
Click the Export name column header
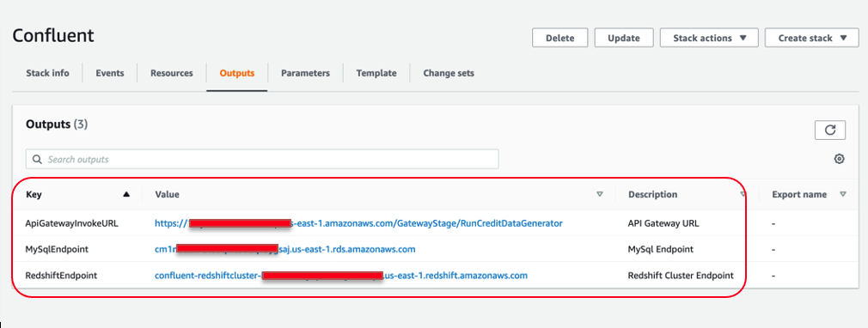coord(799,194)
